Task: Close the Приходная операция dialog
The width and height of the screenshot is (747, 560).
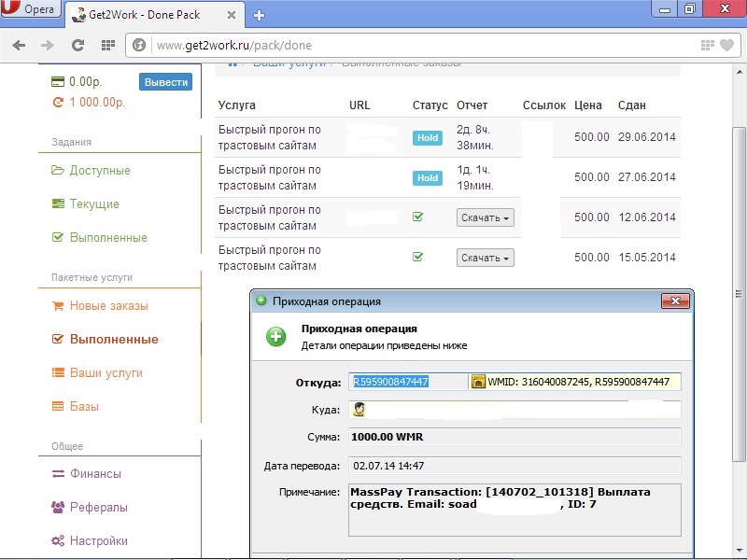Action: (675, 301)
